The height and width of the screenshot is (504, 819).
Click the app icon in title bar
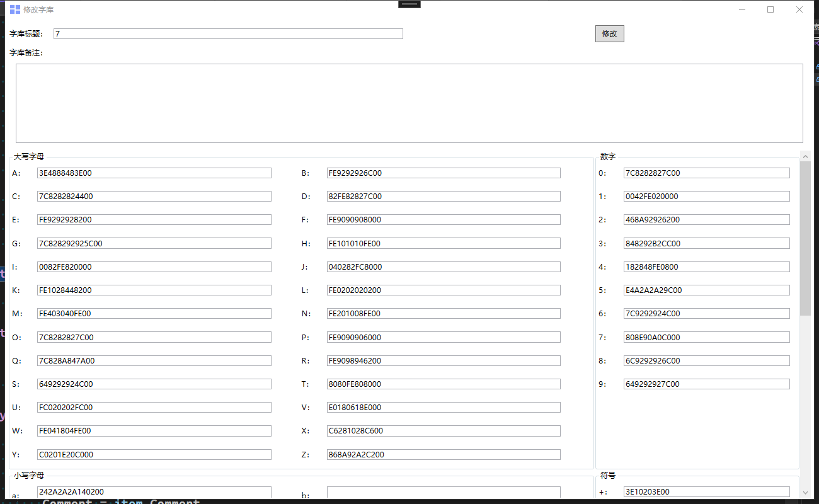[x=15, y=9]
